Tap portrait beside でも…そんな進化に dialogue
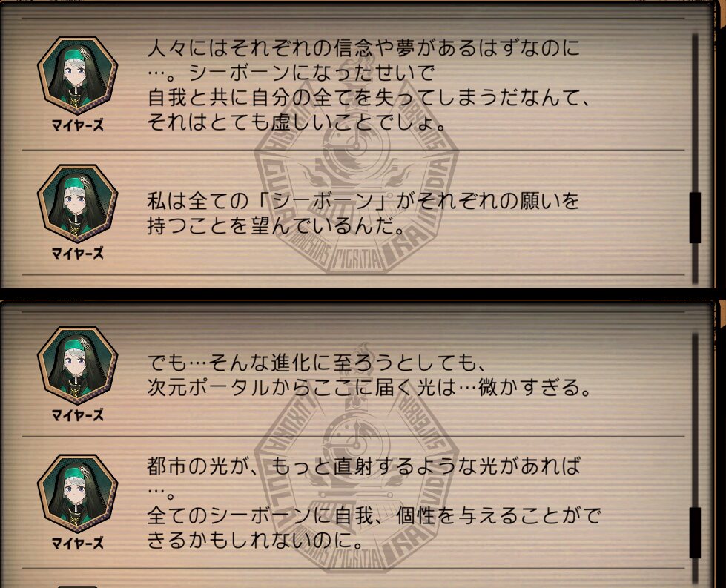The width and height of the screenshot is (726, 588). [x=77, y=366]
